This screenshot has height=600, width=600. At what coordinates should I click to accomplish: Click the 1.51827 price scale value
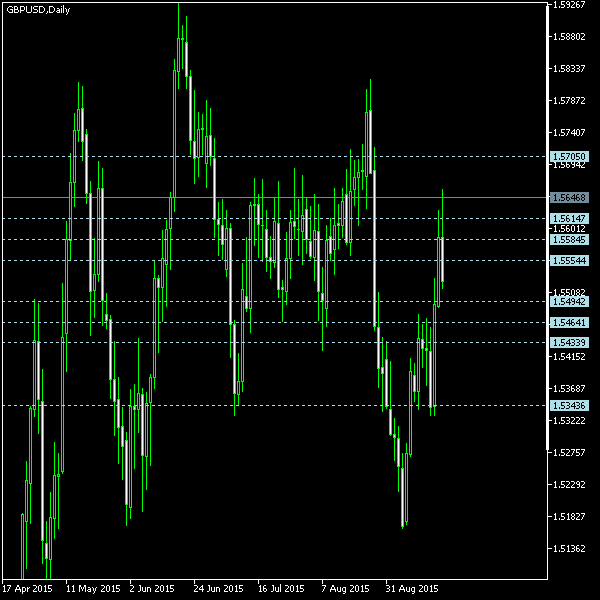569,517
